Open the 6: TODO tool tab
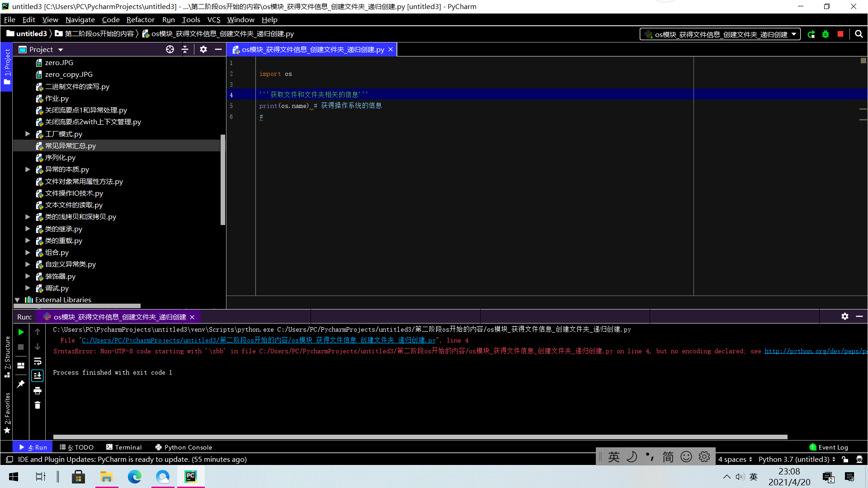 click(77, 447)
